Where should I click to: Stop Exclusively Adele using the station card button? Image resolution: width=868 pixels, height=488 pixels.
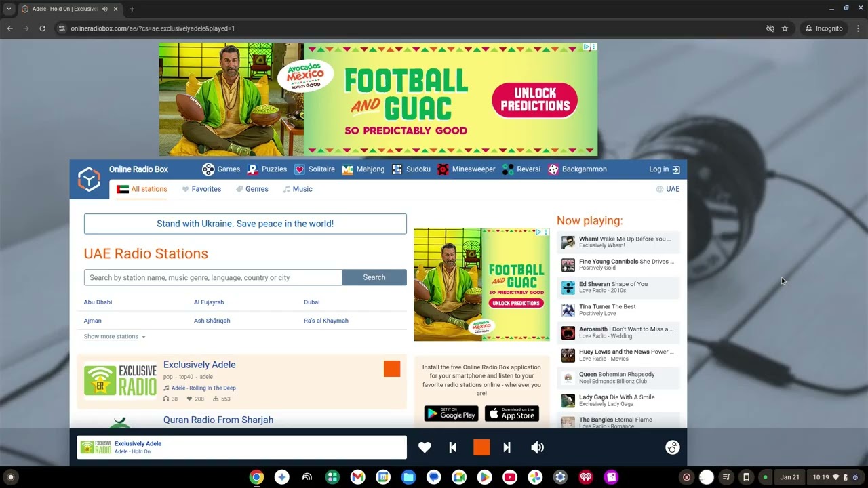click(392, 369)
